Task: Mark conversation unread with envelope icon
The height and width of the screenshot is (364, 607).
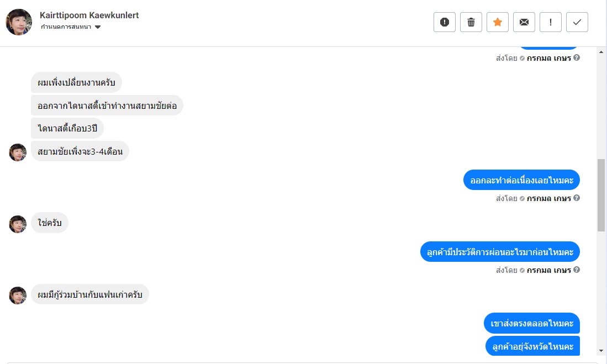Action: (524, 22)
